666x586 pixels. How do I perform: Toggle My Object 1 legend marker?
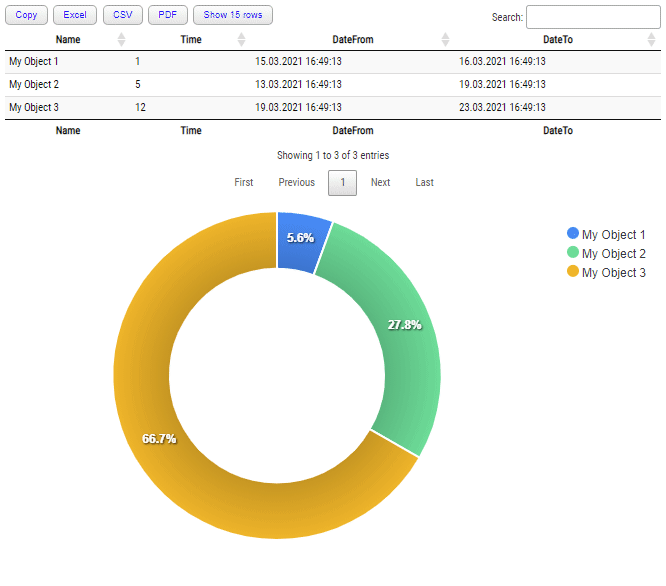point(573,234)
